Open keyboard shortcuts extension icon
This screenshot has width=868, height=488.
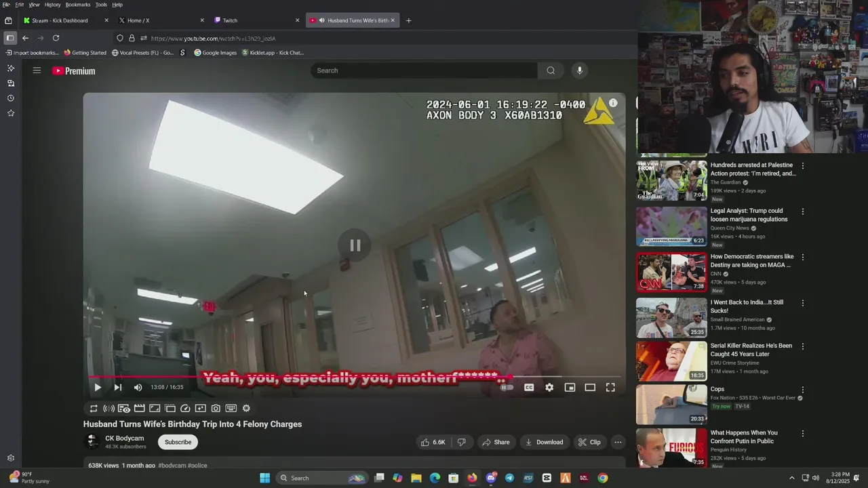tap(231, 408)
